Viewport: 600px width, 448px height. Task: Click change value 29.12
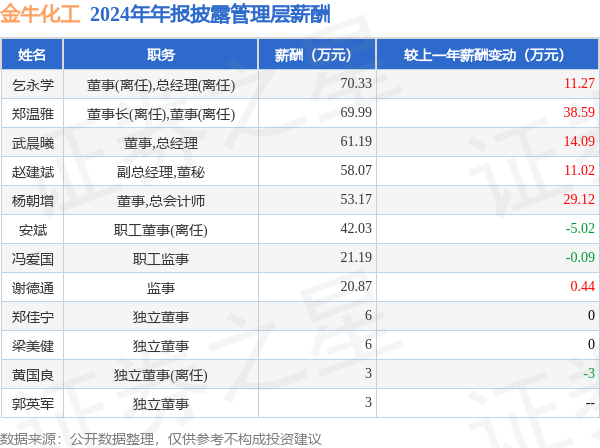(x=579, y=199)
